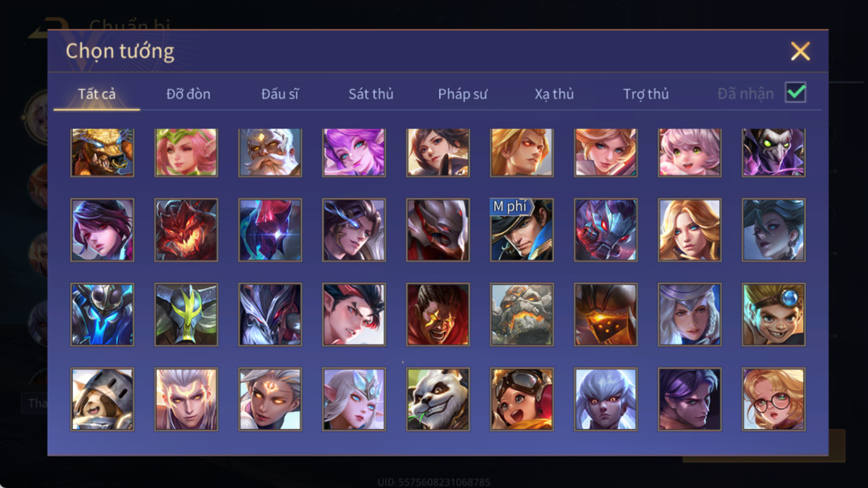Select the goggles-wearing pilot girl hero
The width and height of the screenshot is (868, 488).
522,399
